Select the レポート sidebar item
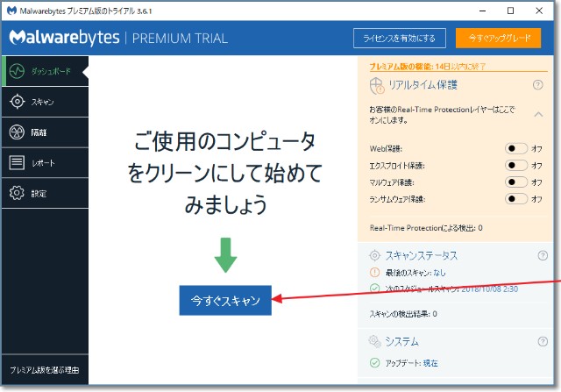The height and width of the screenshot is (392, 561). [x=44, y=162]
